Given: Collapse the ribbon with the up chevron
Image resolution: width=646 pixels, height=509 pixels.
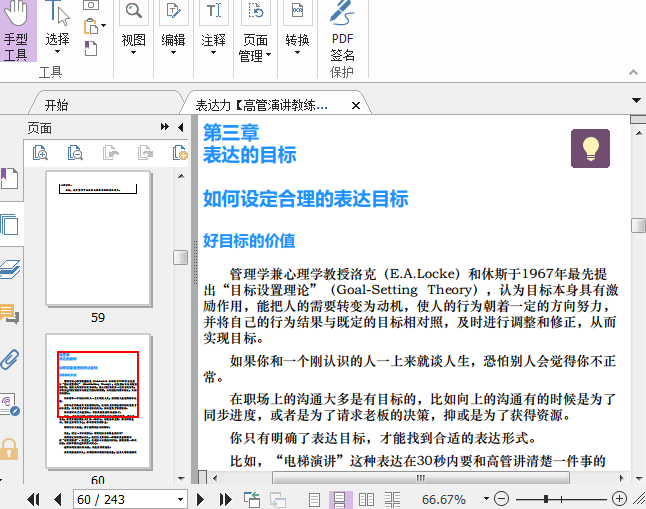Looking at the screenshot, I should (x=633, y=73).
